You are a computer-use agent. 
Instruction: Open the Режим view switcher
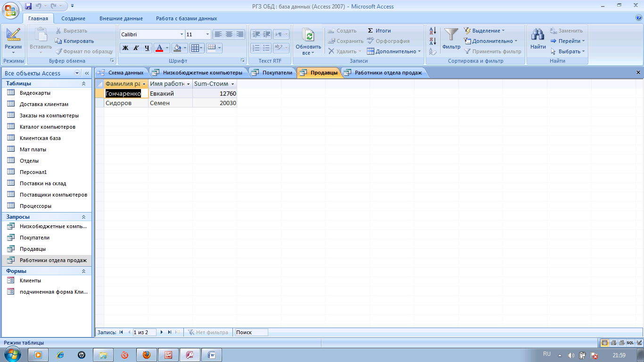coord(13,41)
